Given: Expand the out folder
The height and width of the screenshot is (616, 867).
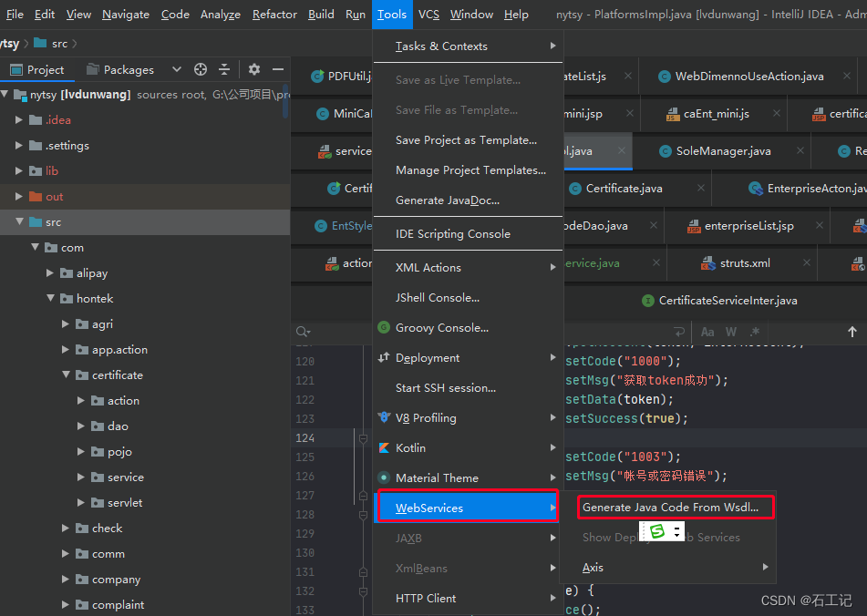Looking at the screenshot, I should [19, 196].
